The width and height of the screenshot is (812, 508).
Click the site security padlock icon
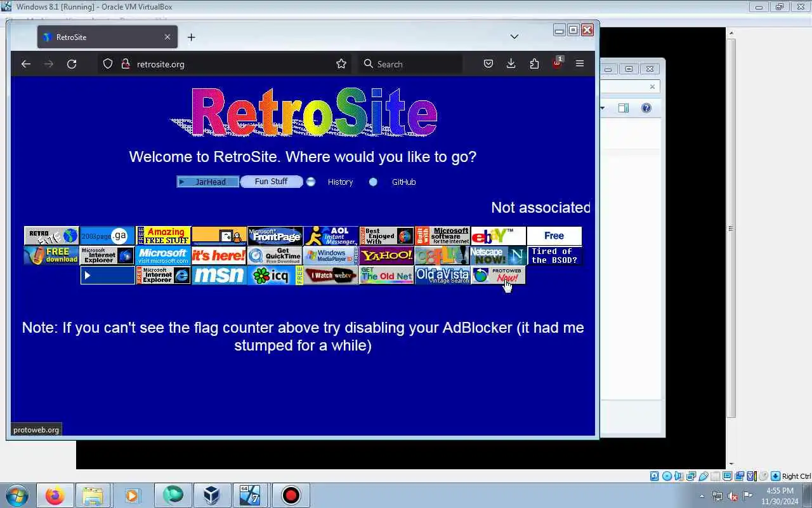click(126, 64)
